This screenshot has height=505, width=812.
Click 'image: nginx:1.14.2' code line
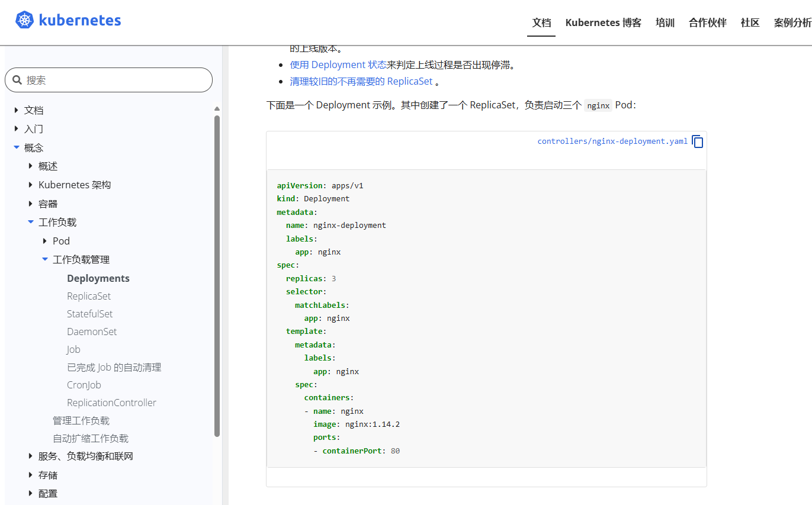point(357,424)
